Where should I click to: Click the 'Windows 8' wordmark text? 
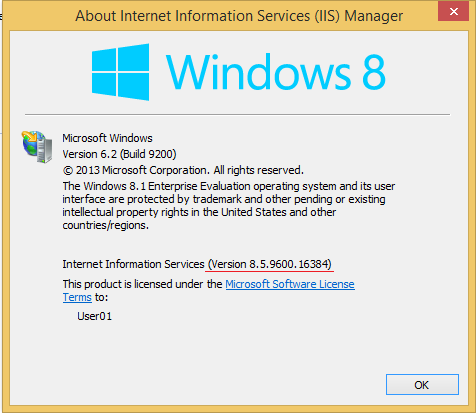click(276, 72)
